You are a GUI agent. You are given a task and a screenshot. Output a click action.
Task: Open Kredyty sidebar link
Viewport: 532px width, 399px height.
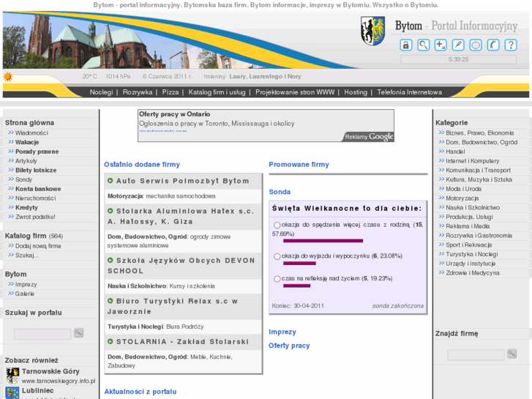(26, 207)
